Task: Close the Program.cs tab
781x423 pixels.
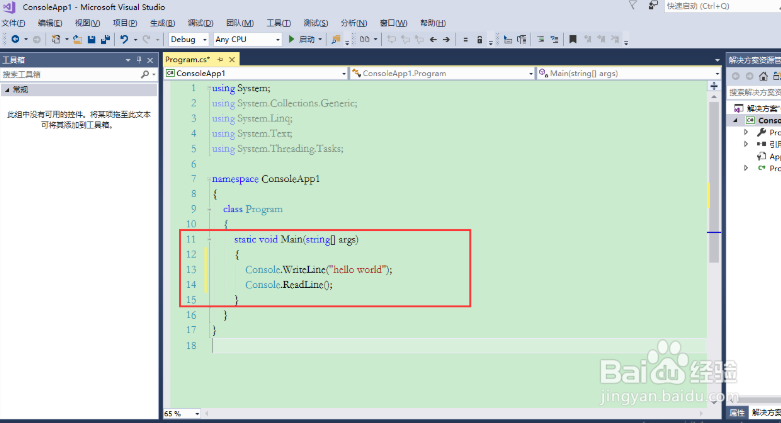Action: click(232, 59)
